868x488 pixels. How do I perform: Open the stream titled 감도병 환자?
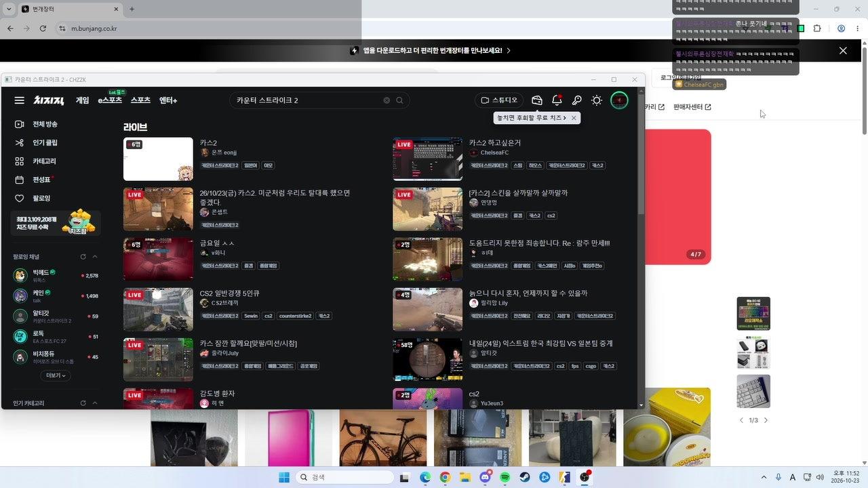pos(217,394)
